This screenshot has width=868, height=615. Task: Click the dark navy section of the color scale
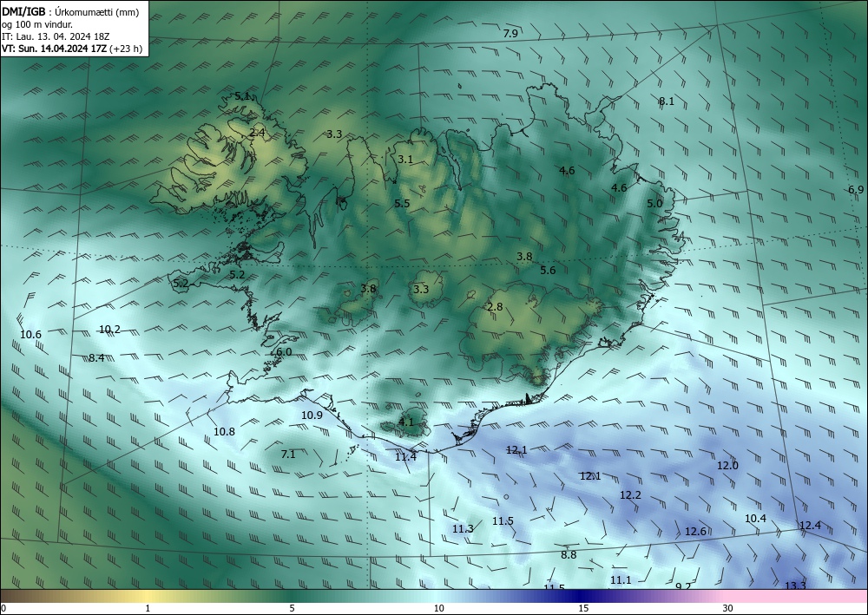[582, 596]
